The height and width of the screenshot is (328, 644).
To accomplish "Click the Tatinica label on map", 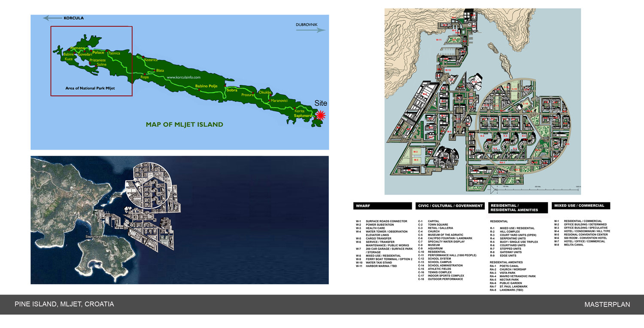I will (x=114, y=53).
